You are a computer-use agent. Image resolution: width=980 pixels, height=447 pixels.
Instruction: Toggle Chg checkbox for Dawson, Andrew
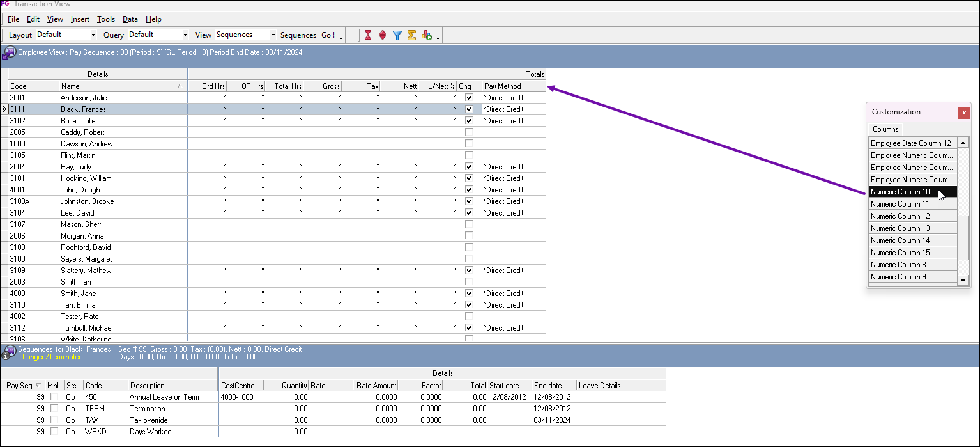[469, 144]
